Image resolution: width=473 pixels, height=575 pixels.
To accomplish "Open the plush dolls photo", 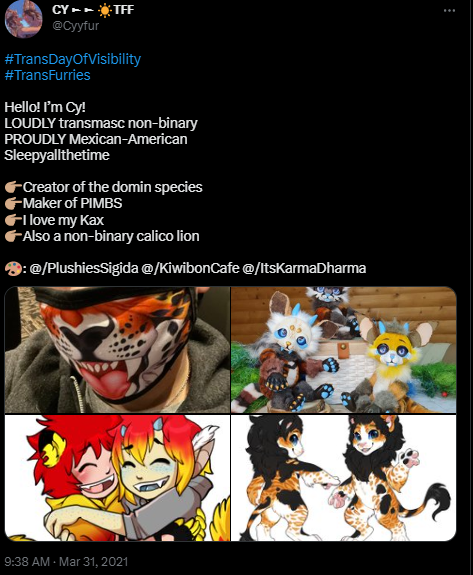I will tap(344, 350).
